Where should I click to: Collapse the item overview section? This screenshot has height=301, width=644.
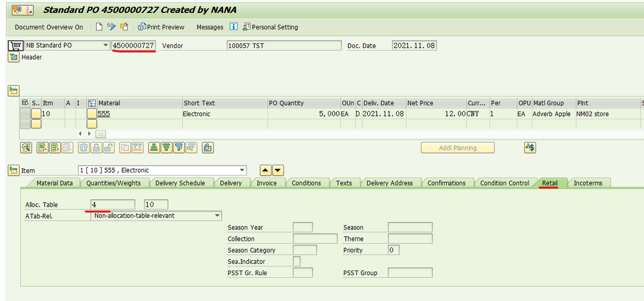coord(13,91)
